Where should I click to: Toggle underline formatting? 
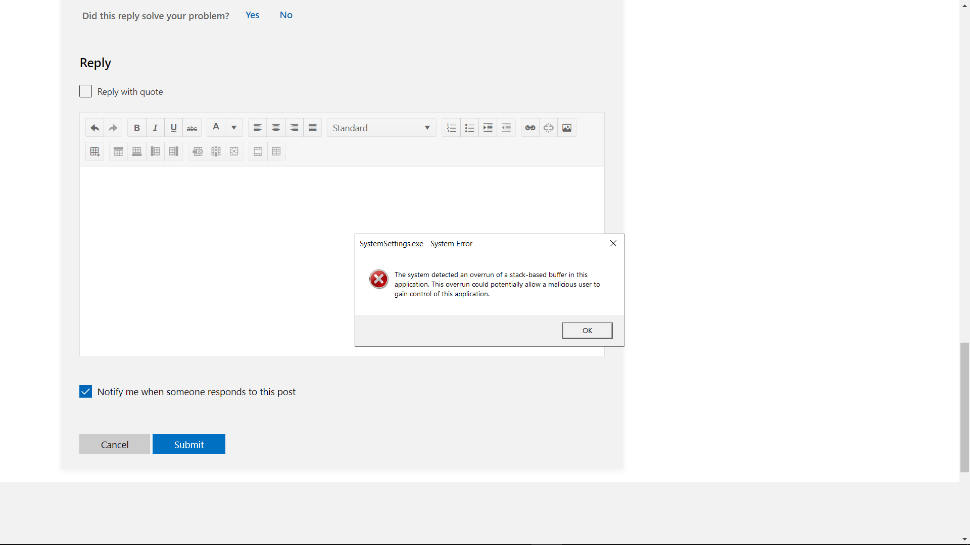173,128
